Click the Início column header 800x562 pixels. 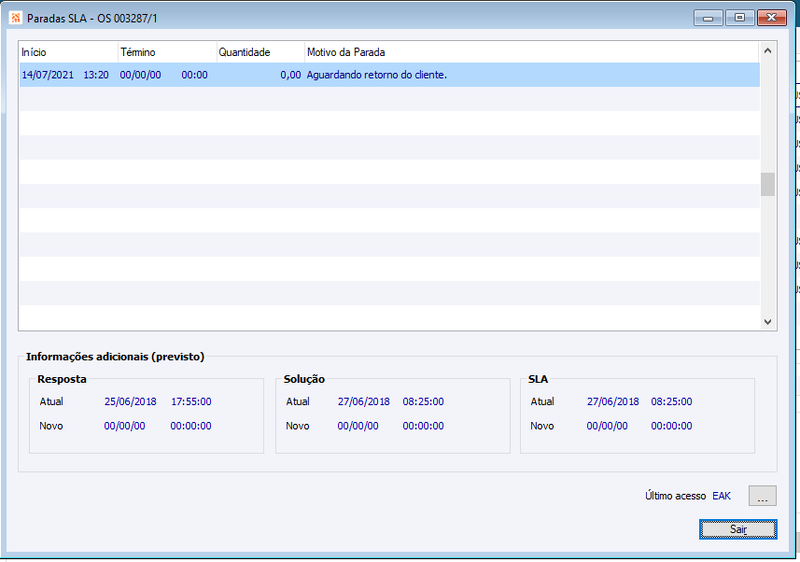click(x=68, y=52)
